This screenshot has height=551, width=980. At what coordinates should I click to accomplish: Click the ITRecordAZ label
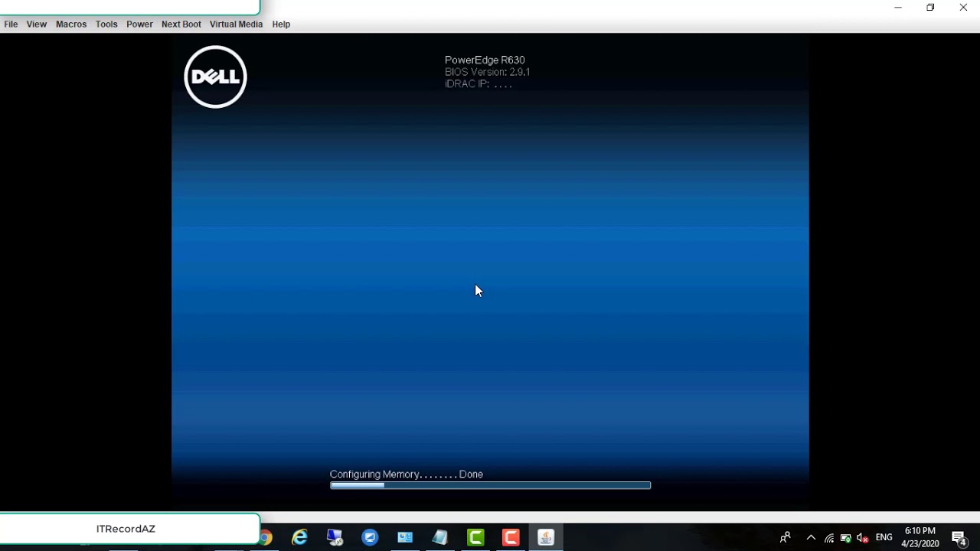pos(126,529)
